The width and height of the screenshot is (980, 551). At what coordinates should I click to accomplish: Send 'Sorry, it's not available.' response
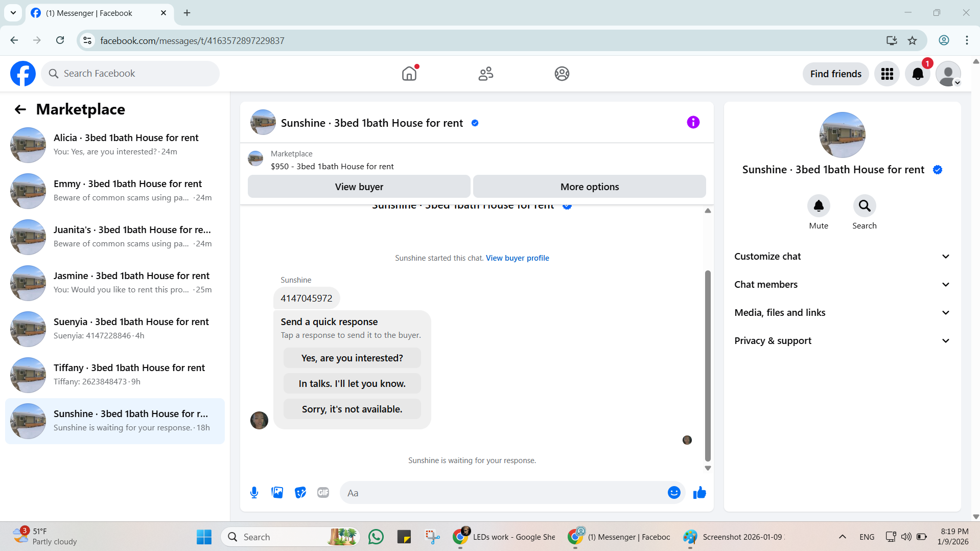point(352,409)
